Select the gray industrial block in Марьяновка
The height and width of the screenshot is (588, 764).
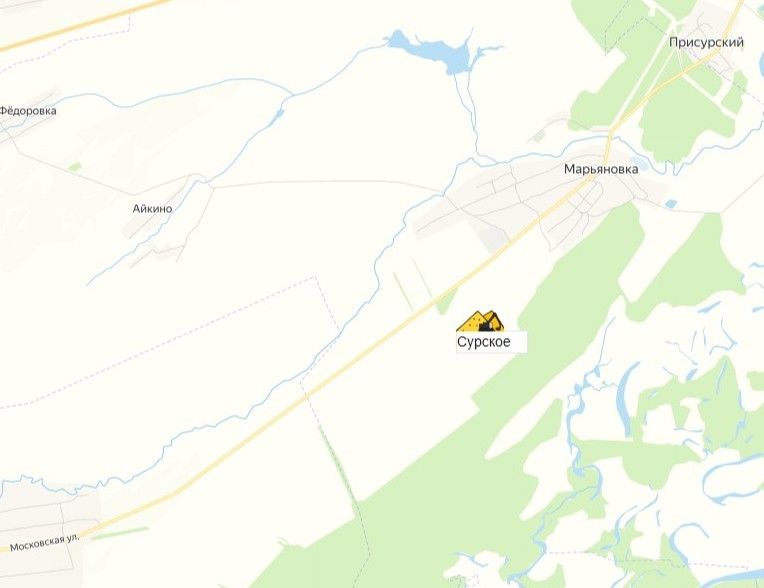click(x=494, y=239)
